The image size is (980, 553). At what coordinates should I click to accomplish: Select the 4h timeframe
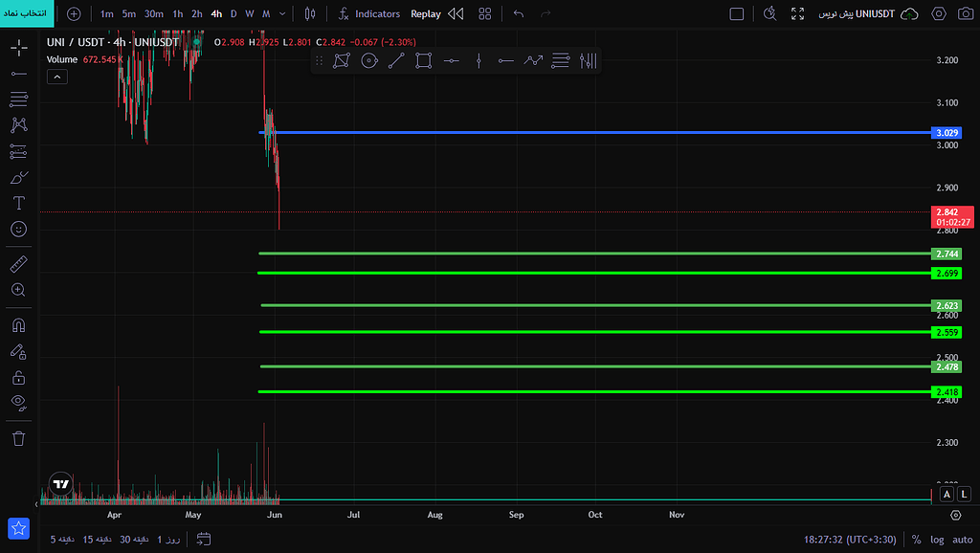coord(216,13)
